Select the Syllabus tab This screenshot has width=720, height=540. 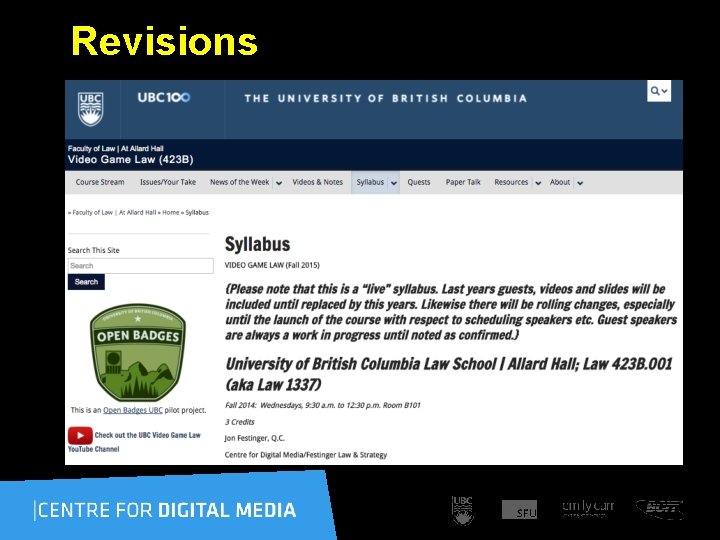[370, 182]
